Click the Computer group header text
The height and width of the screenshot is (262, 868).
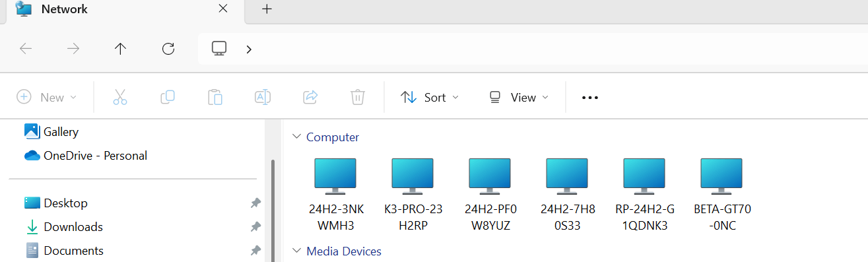click(x=333, y=137)
